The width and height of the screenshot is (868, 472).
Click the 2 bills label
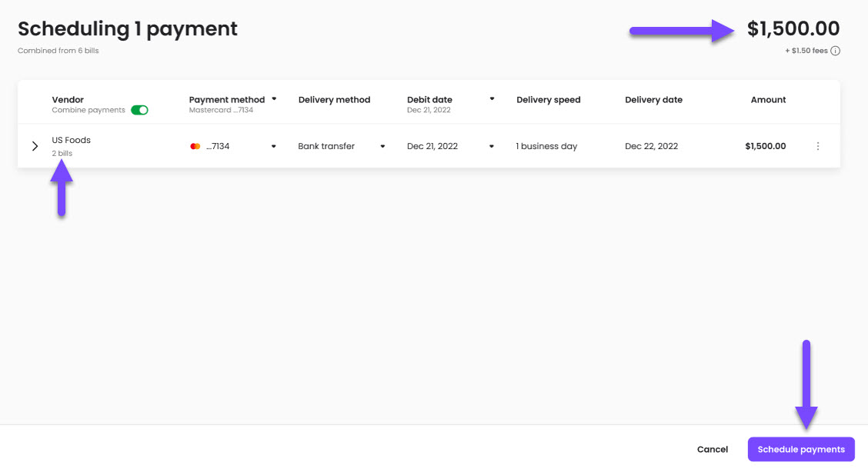[62, 153]
